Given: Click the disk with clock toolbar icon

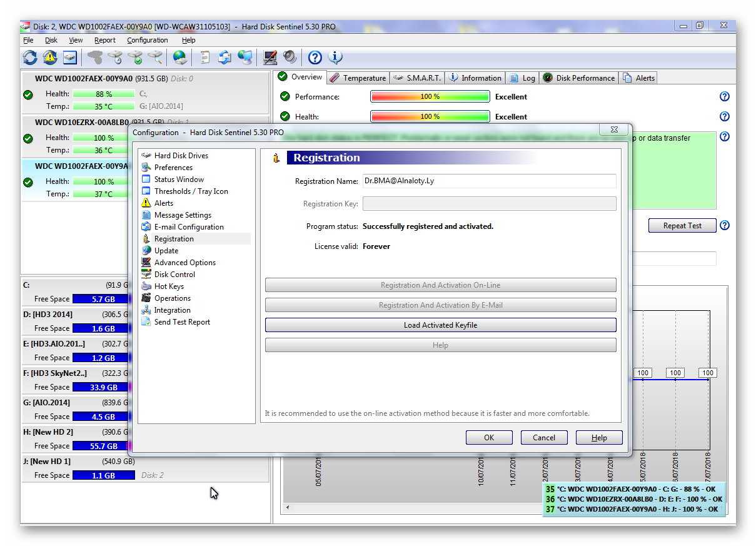Looking at the screenshot, I should [115, 58].
